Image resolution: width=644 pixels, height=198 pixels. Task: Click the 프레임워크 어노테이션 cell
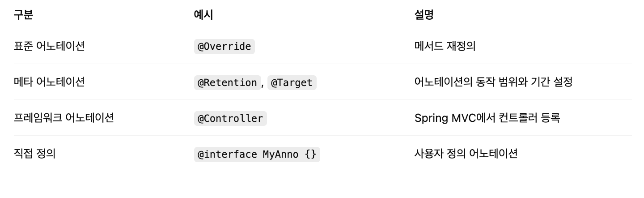coord(64,118)
